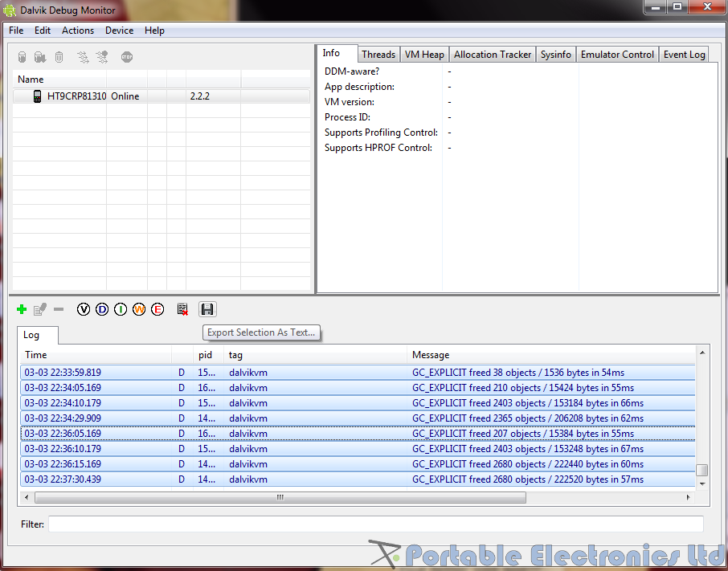The width and height of the screenshot is (728, 571).
Task: Click the Time column header
Action: tap(96, 355)
